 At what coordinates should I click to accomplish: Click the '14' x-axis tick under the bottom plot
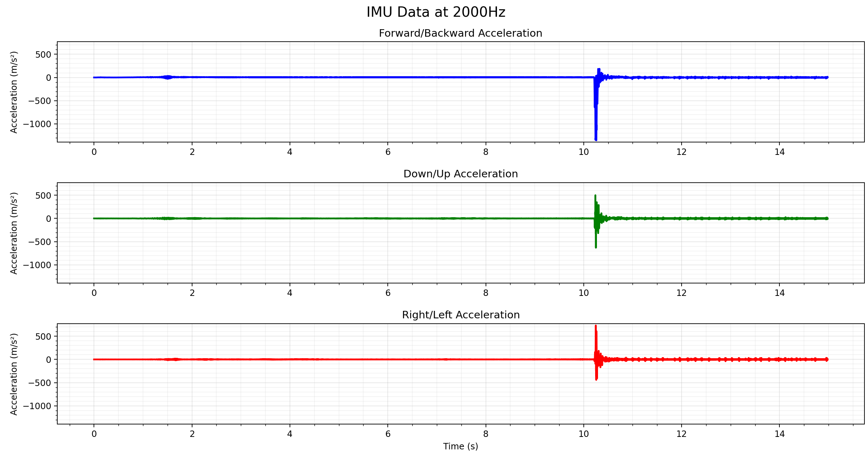tap(779, 434)
